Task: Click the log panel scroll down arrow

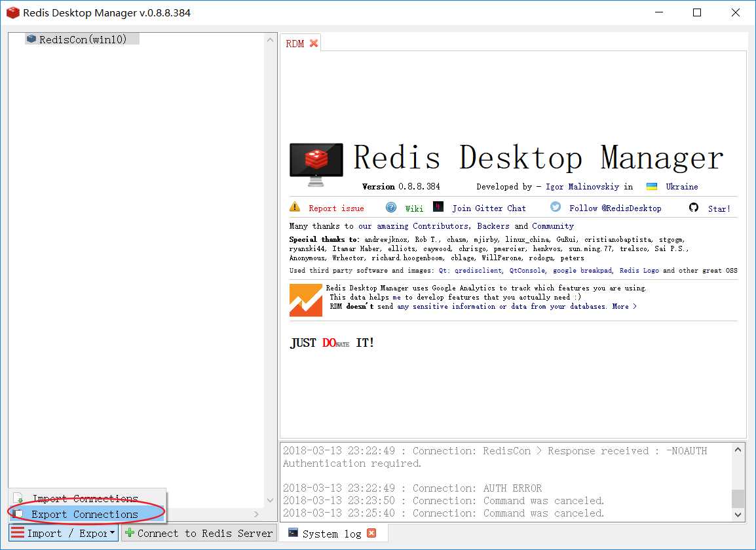Action: click(738, 515)
